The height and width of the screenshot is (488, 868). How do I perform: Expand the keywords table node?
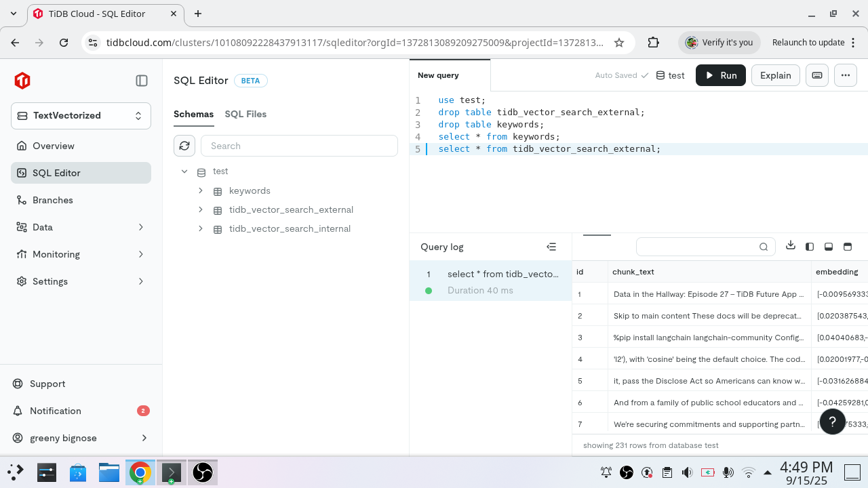pyautogui.click(x=201, y=190)
